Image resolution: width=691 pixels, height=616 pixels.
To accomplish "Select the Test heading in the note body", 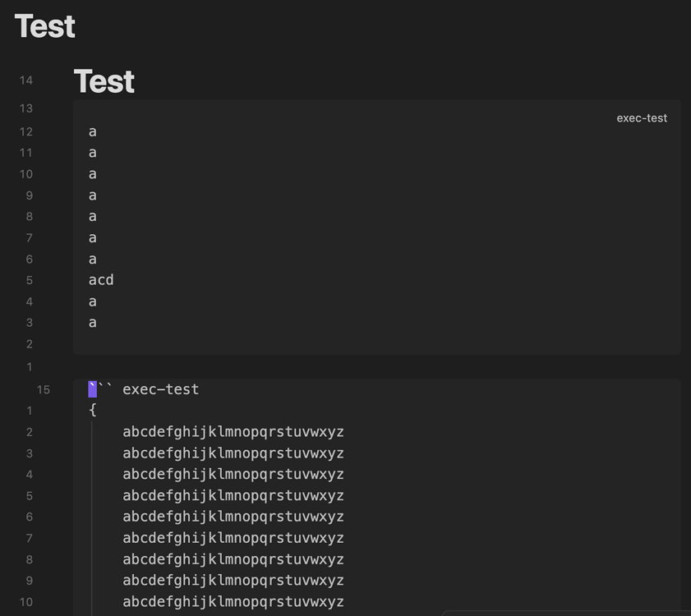I will (x=103, y=80).
